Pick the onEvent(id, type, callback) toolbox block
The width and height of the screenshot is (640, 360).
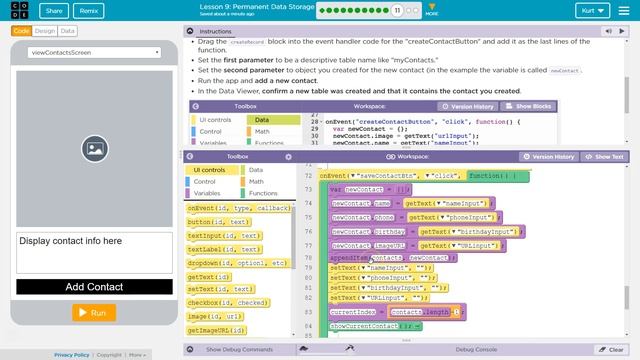coord(239,208)
